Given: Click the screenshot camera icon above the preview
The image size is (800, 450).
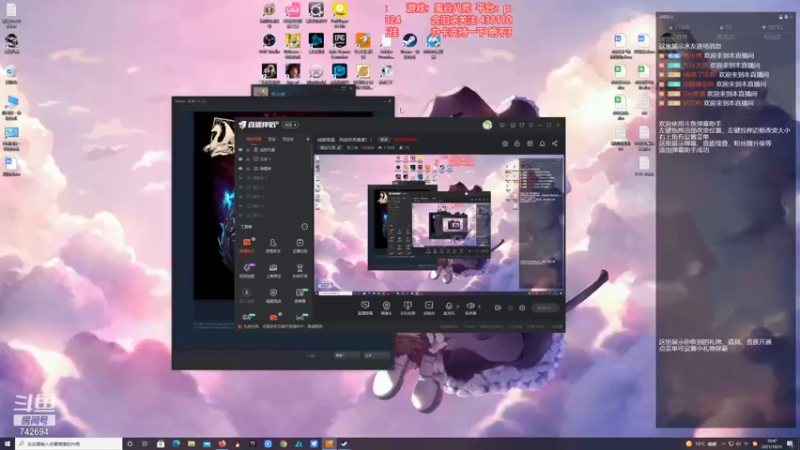Looking at the screenshot, I should [x=505, y=143].
